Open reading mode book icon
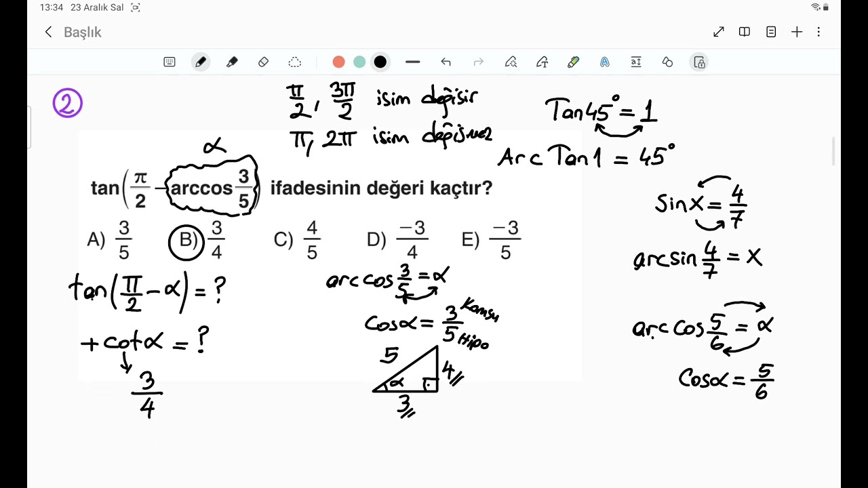868x488 pixels. 745,32
